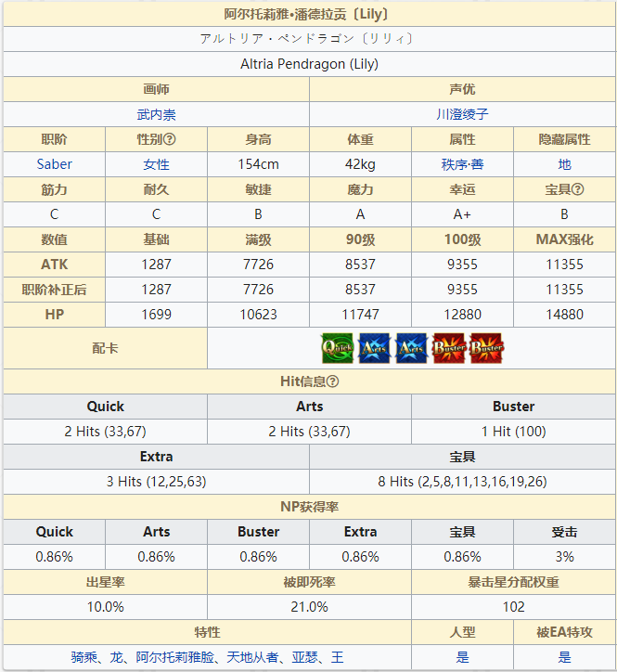Open the 女性 gender link
Image resolution: width=617 pixels, height=672 pixels.
click(x=157, y=164)
